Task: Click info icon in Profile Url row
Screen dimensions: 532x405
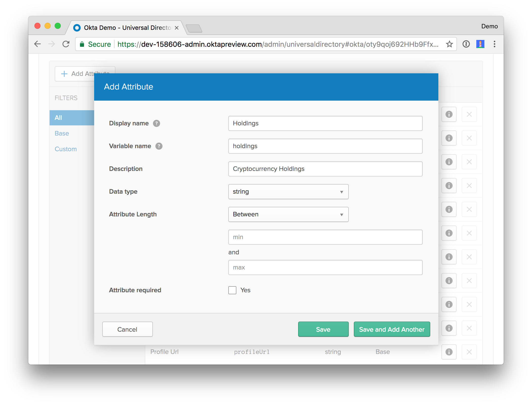Action: click(449, 352)
